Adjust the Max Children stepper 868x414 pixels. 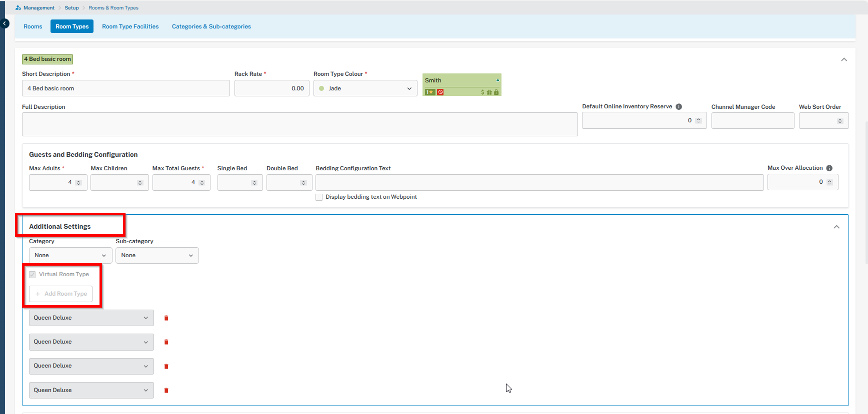pyautogui.click(x=140, y=183)
